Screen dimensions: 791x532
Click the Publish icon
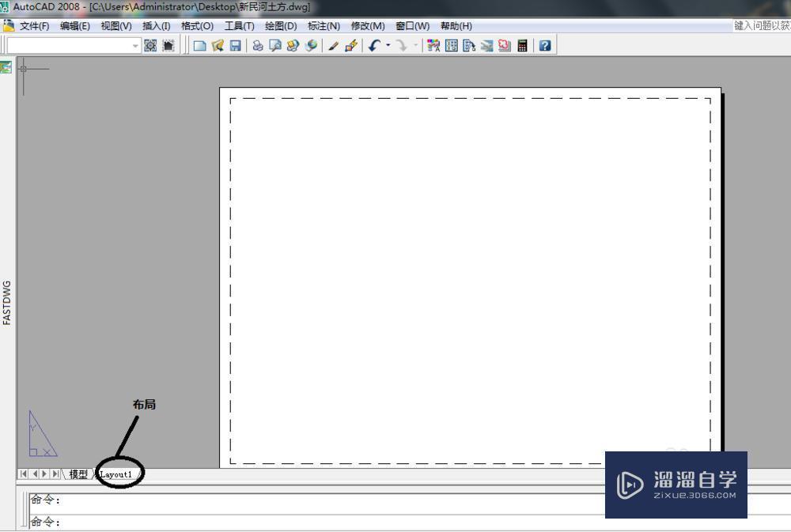coord(293,46)
